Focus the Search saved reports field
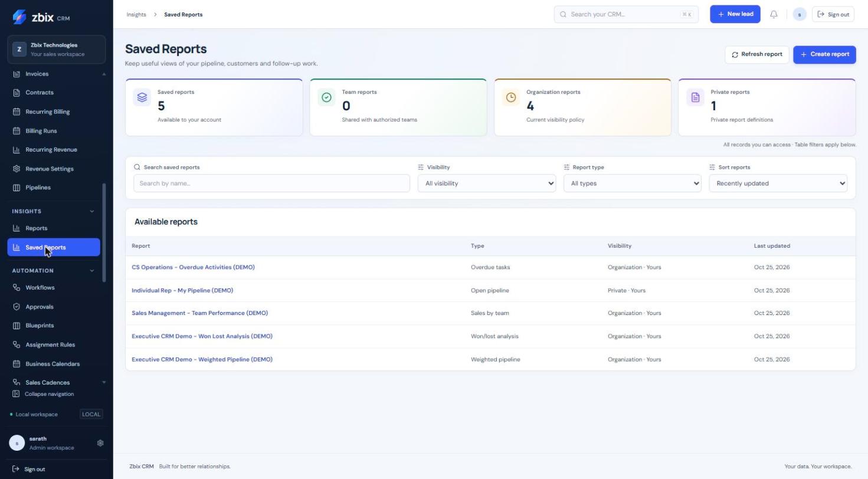 tap(271, 183)
